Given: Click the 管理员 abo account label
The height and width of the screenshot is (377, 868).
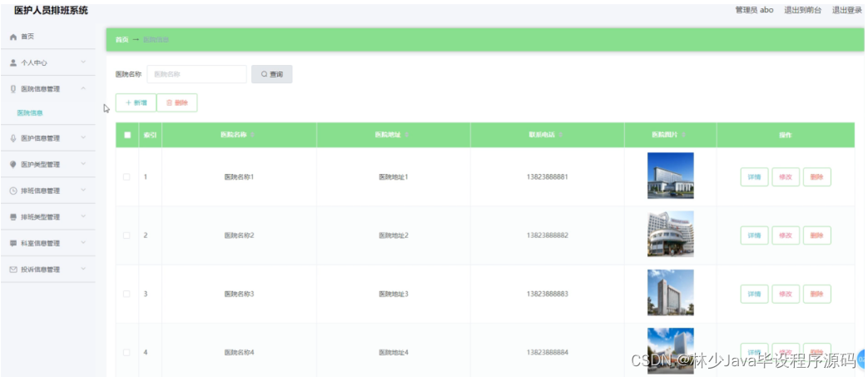Looking at the screenshot, I should [754, 10].
